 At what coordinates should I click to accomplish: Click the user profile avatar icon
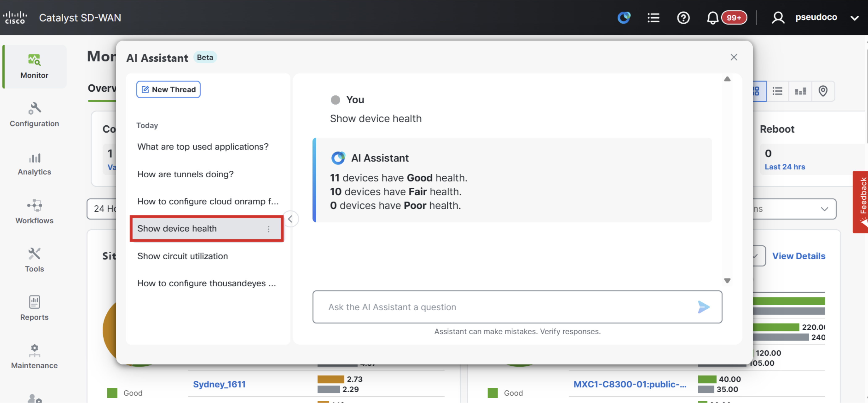(778, 18)
